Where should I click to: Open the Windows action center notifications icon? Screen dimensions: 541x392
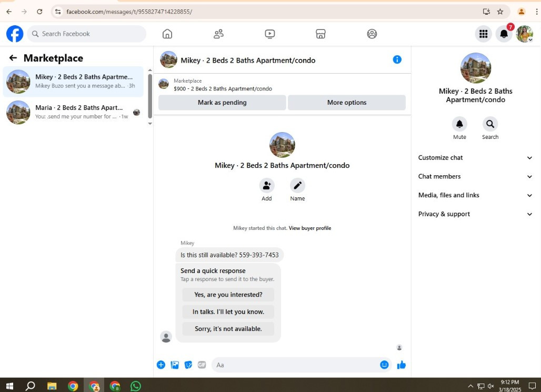pos(533,386)
